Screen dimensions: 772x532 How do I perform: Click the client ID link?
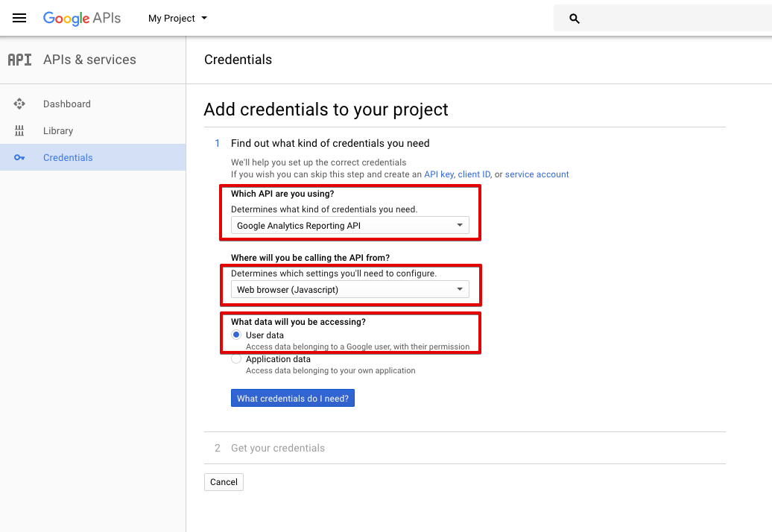coord(474,174)
